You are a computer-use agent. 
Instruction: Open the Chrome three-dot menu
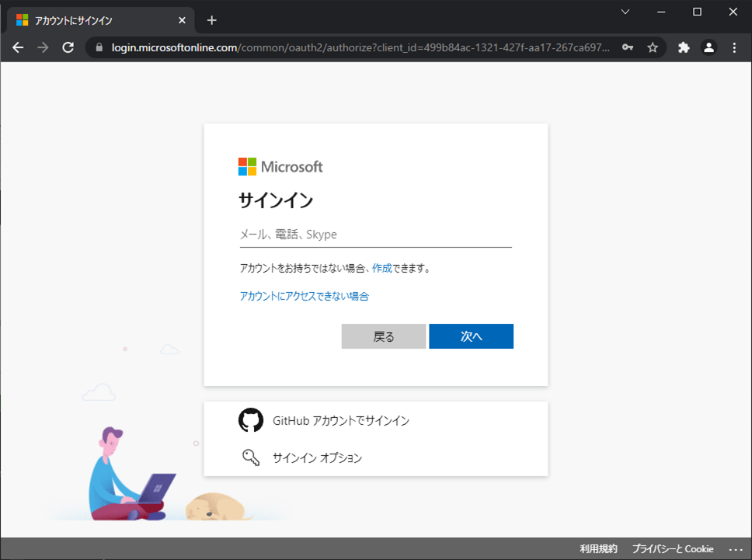click(x=734, y=47)
